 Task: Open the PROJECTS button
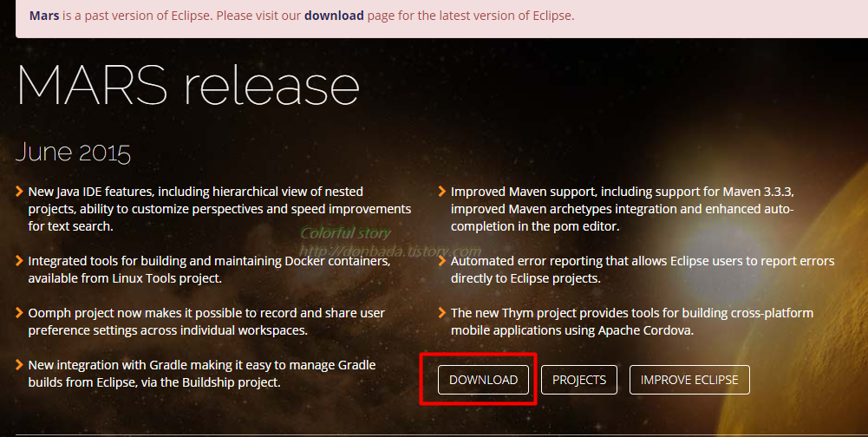[579, 380]
